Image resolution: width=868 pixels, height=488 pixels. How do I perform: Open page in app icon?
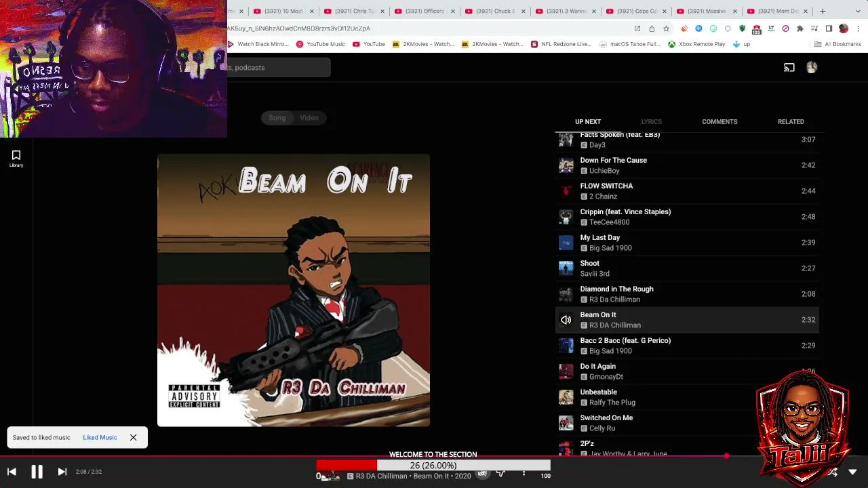637,28
